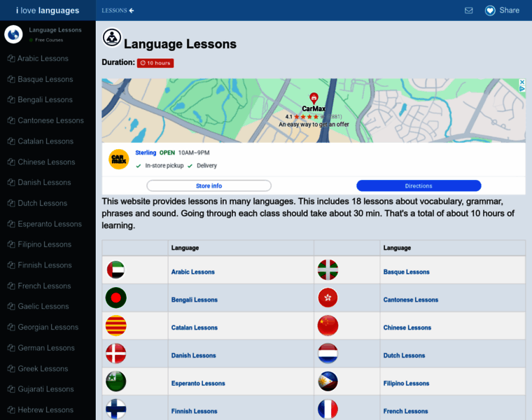Go to French Lessons in the sidebar
532x420 pixels.
(44, 286)
